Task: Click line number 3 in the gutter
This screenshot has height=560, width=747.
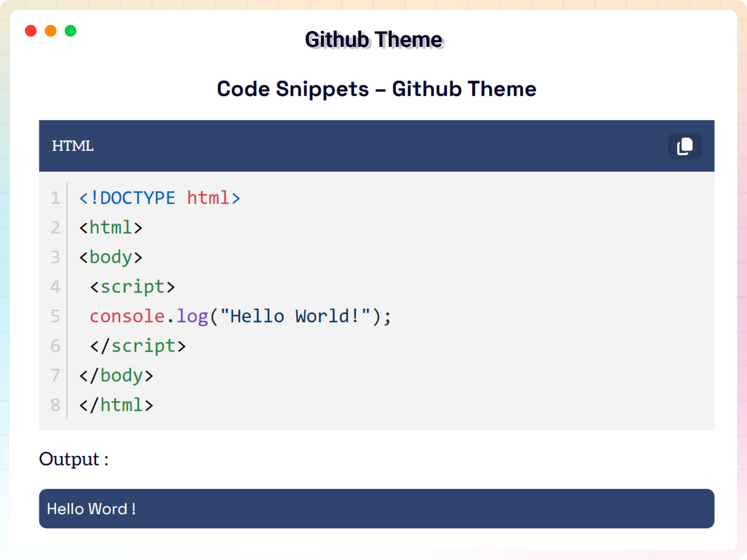Action: tap(55, 257)
